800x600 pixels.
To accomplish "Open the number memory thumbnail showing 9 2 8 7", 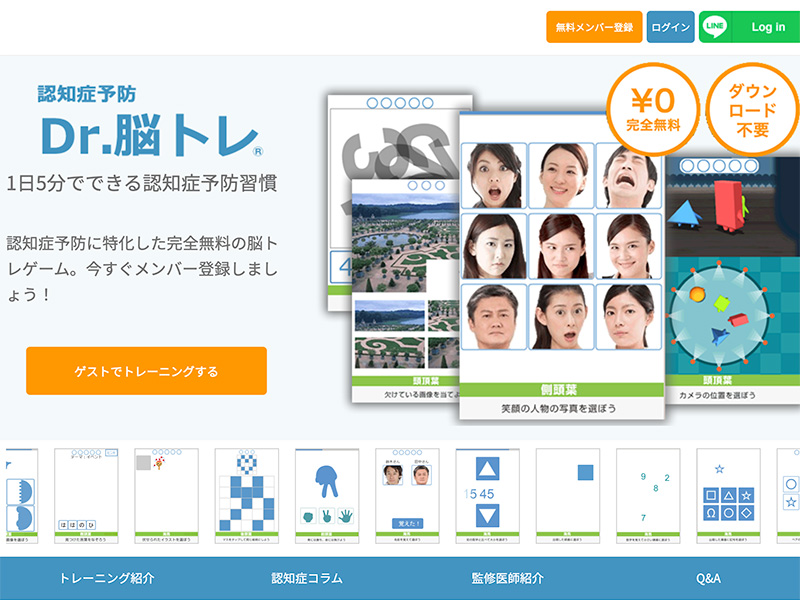I will point(648,496).
